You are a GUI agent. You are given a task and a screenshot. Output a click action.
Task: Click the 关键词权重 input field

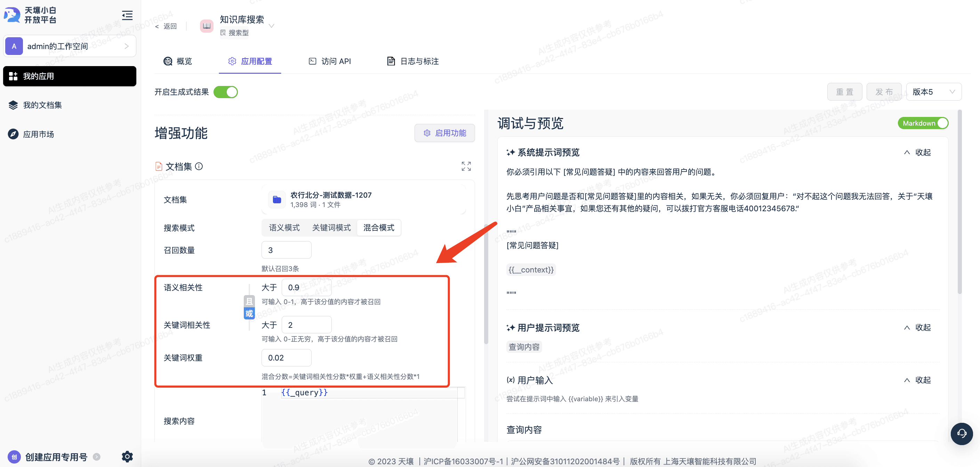click(x=286, y=357)
